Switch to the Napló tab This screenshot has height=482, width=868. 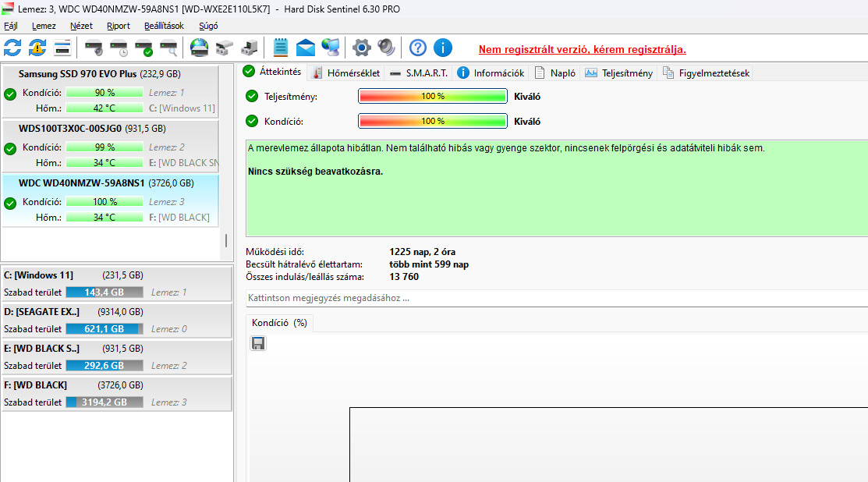(555, 73)
